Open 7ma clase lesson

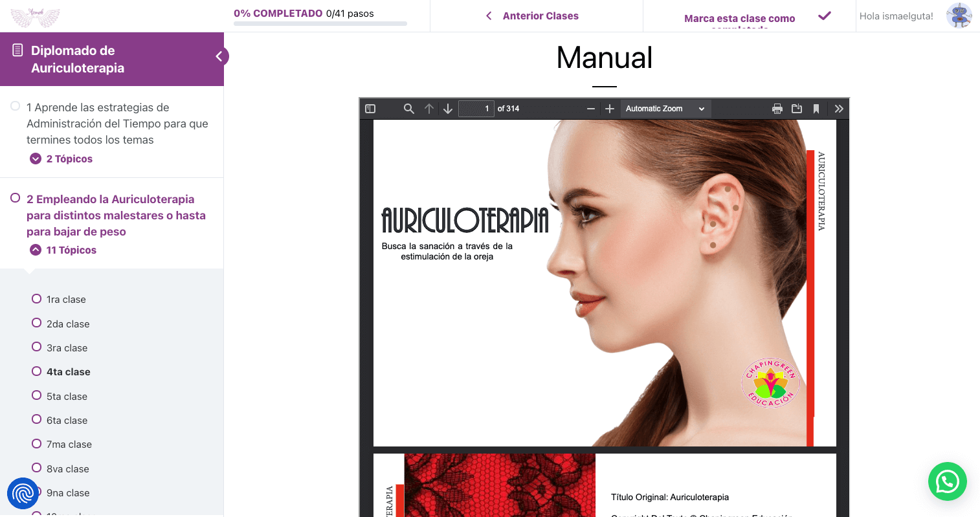coord(69,445)
